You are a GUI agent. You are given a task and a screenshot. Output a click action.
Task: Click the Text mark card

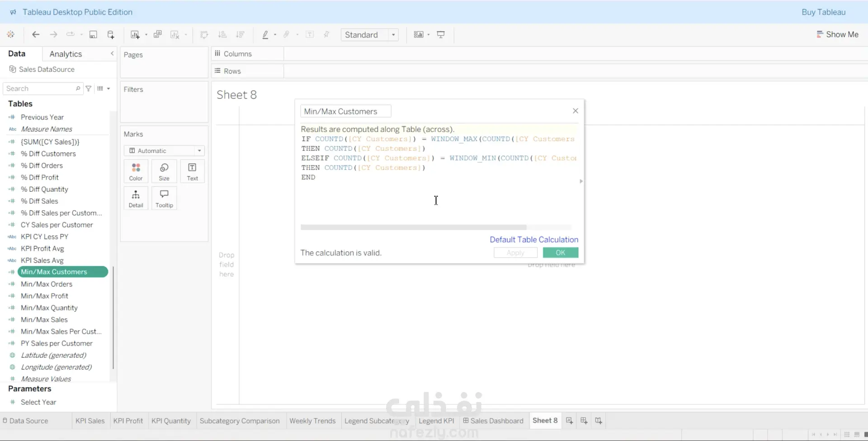click(x=192, y=172)
